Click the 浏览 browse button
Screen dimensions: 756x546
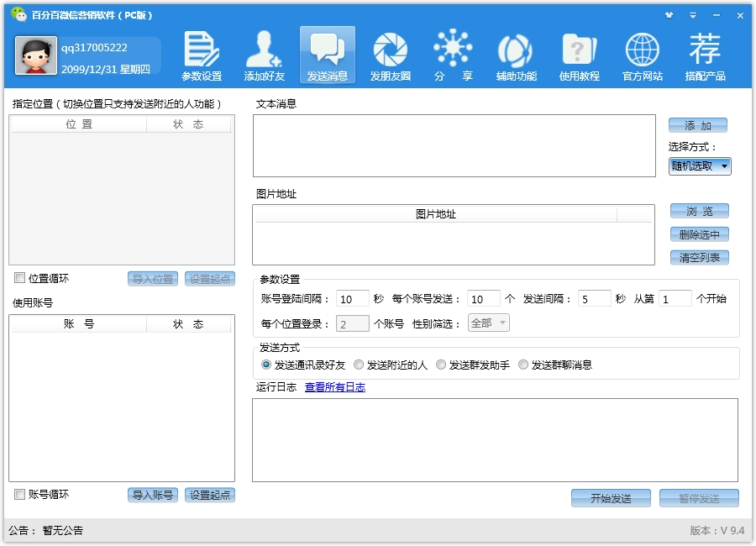click(x=699, y=212)
